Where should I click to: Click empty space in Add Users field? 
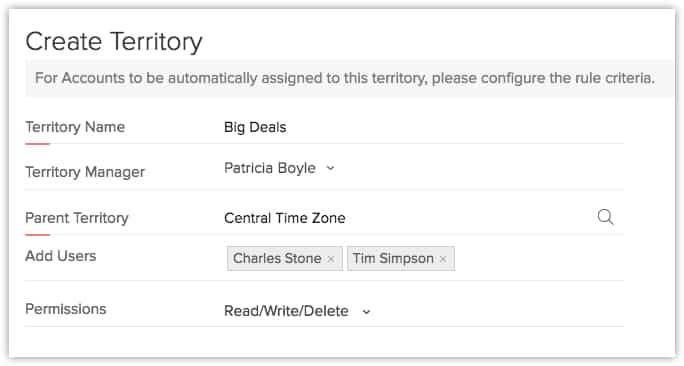tap(539, 258)
